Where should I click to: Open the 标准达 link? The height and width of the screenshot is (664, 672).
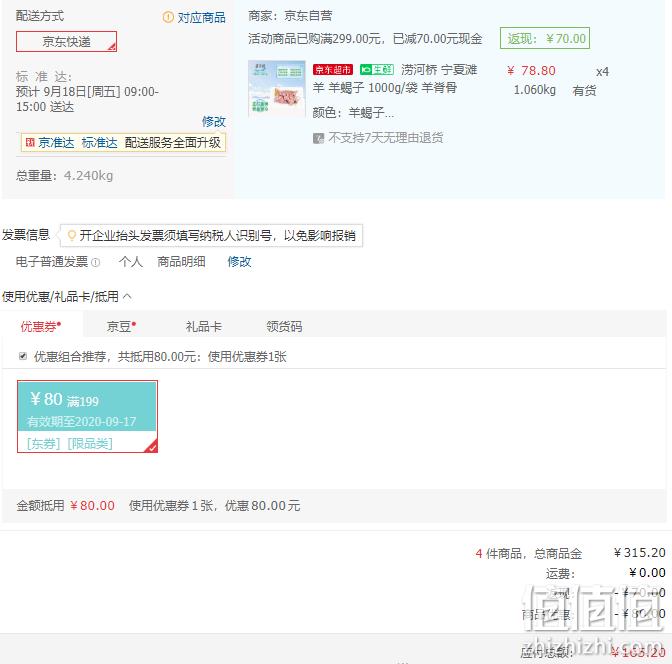[x=99, y=142]
